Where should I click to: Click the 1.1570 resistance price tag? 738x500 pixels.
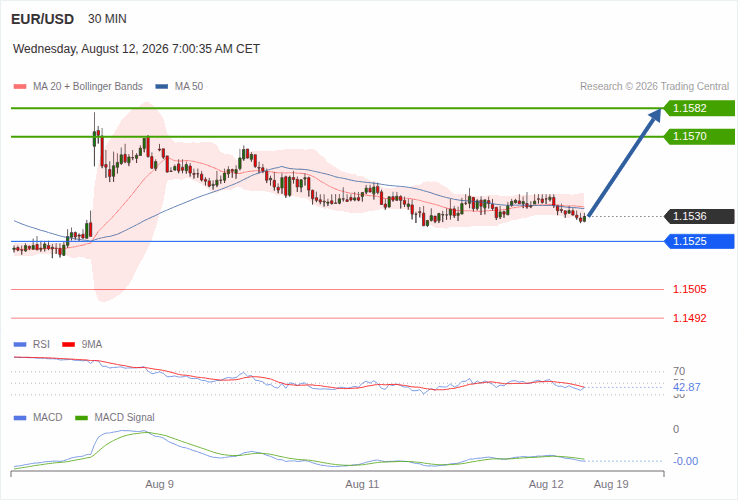pos(699,137)
